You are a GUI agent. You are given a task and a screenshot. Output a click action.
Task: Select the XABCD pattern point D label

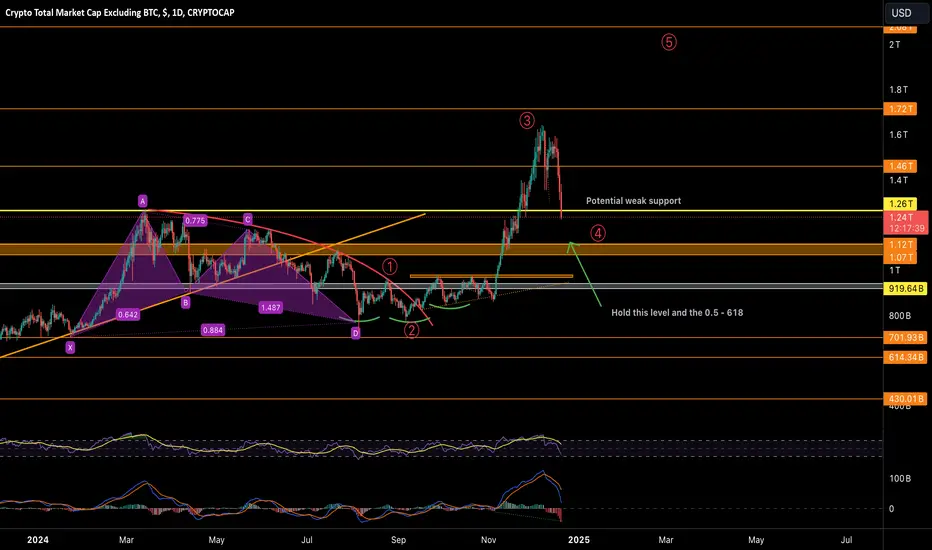point(355,334)
